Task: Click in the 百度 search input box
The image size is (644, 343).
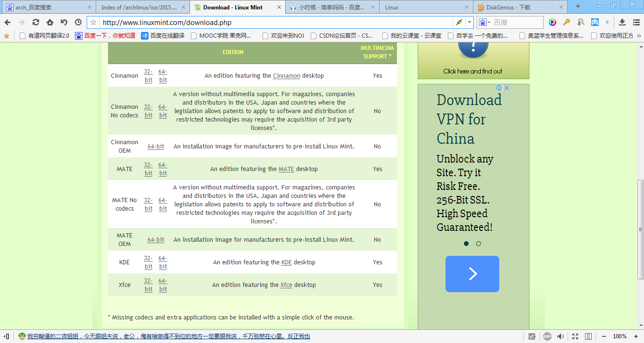Action: 517,22
